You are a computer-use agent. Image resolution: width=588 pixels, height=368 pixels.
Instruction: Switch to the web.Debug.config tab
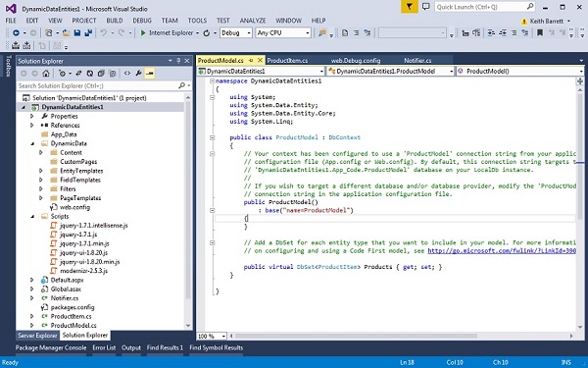point(356,61)
